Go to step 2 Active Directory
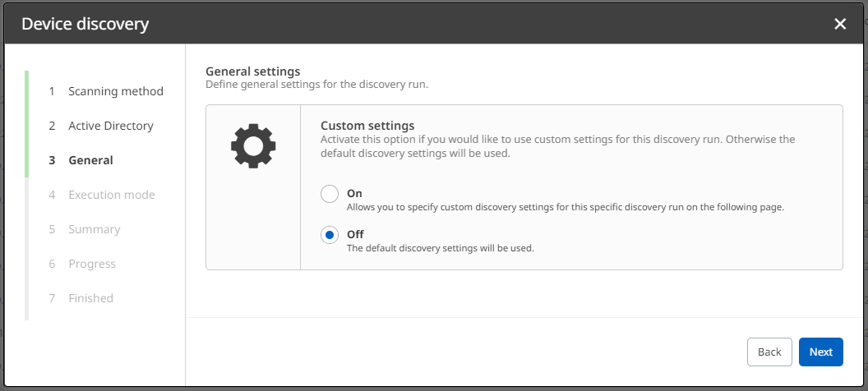 point(110,126)
